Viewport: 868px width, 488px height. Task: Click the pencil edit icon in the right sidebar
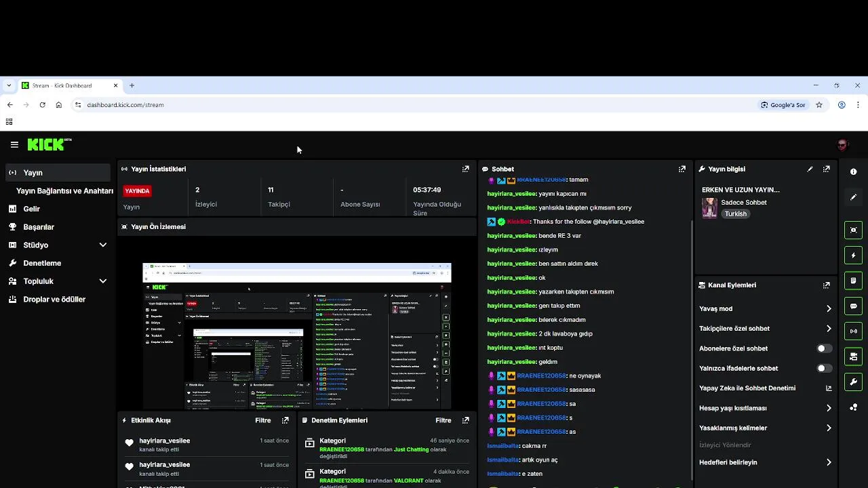tap(854, 197)
